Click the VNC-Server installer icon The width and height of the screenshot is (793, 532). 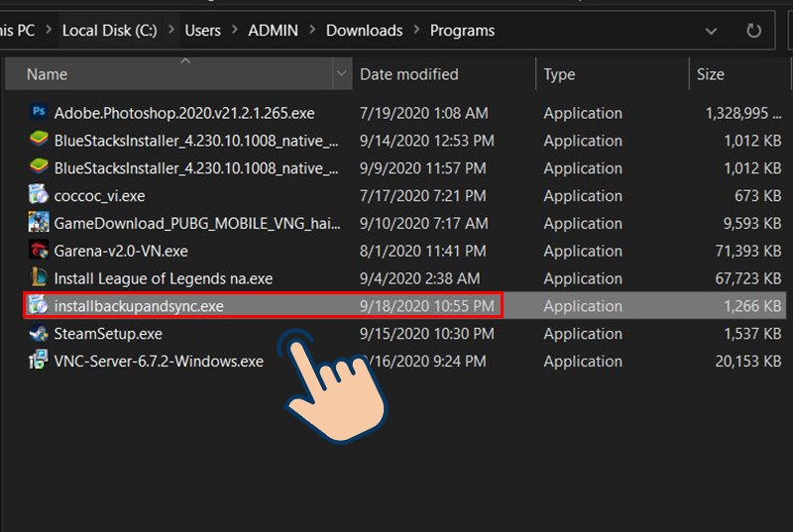[x=39, y=361]
